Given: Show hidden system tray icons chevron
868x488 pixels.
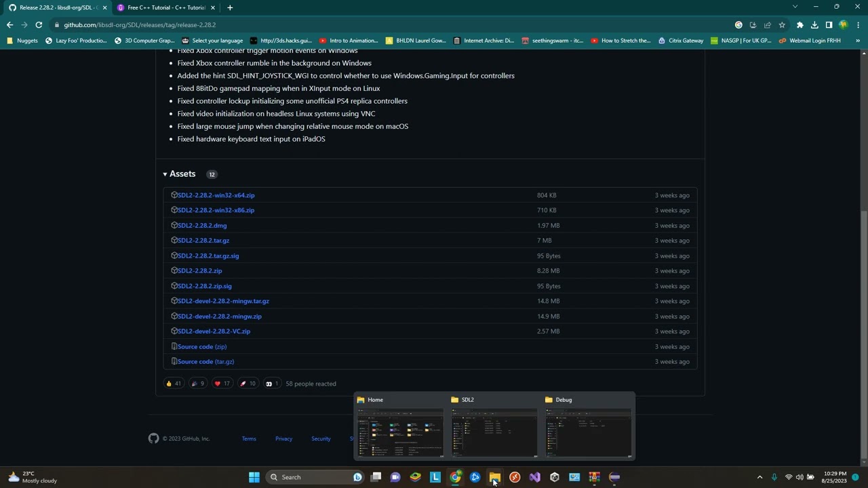Looking at the screenshot, I should 759,477.
